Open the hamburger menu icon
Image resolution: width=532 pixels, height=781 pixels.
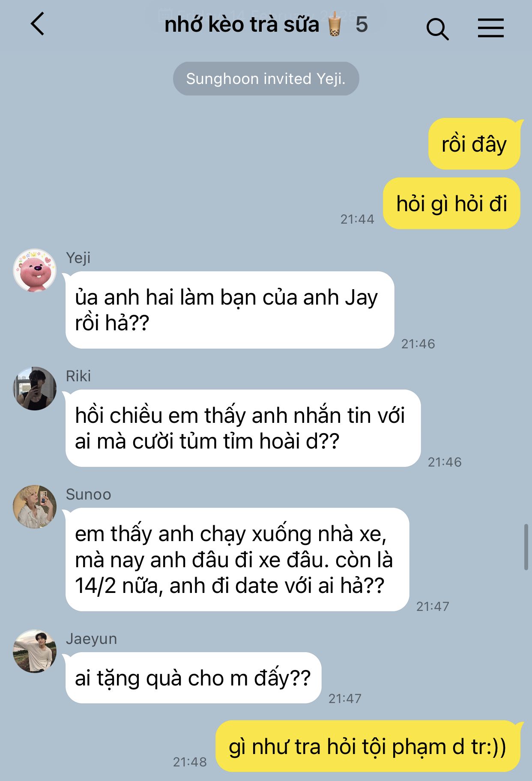(490, 28)
